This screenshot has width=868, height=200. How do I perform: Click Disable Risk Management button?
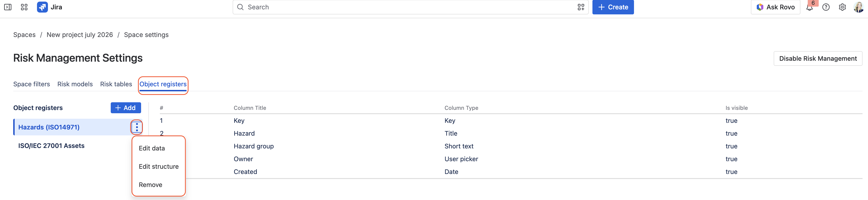pos(818,59)
